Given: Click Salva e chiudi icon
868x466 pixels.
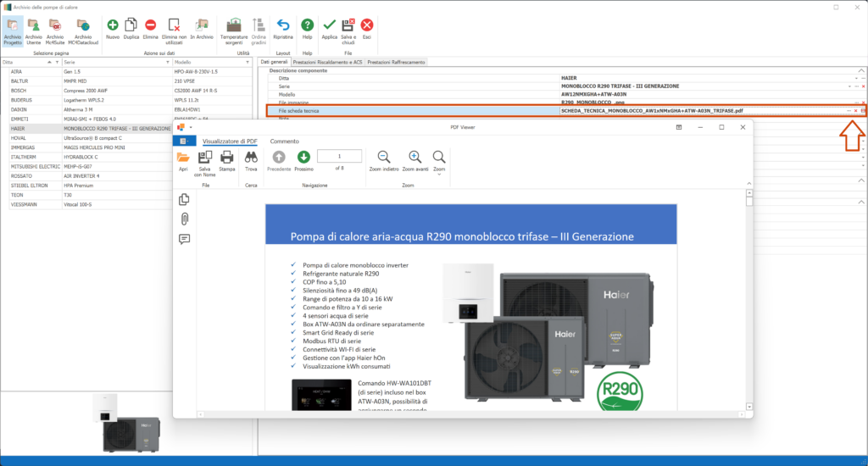Looking at the screenshot, I should coord(348,26).
